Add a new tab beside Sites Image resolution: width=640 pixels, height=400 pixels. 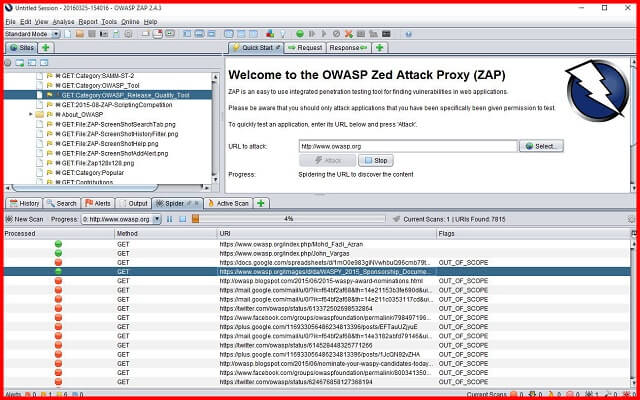(46, 48)
